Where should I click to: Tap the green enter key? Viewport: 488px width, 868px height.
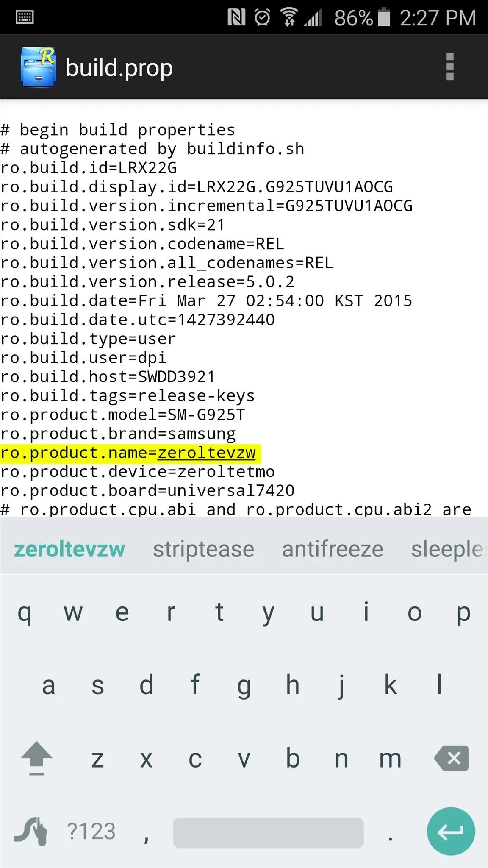tap(451, 831)
